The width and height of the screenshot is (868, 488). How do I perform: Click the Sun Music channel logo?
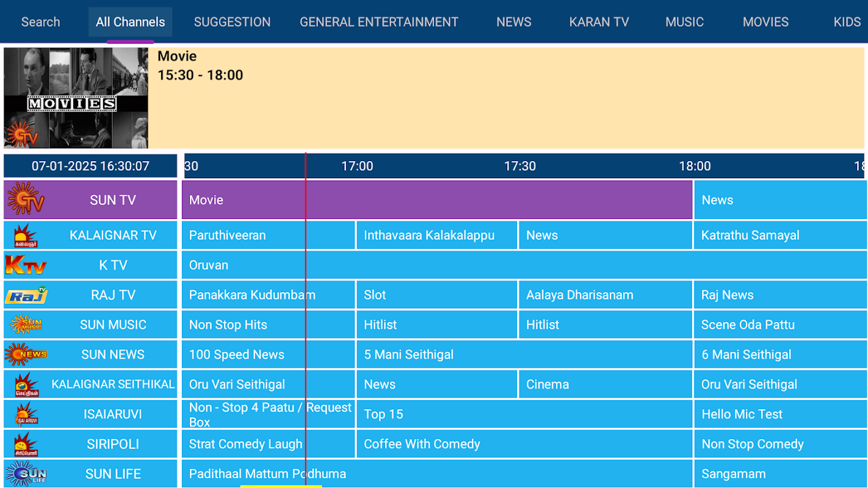coord(26,325)
